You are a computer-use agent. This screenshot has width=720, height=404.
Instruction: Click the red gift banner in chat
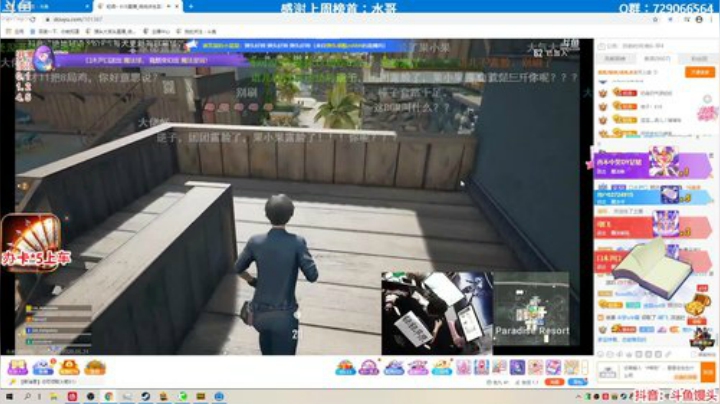click(652, 228)
